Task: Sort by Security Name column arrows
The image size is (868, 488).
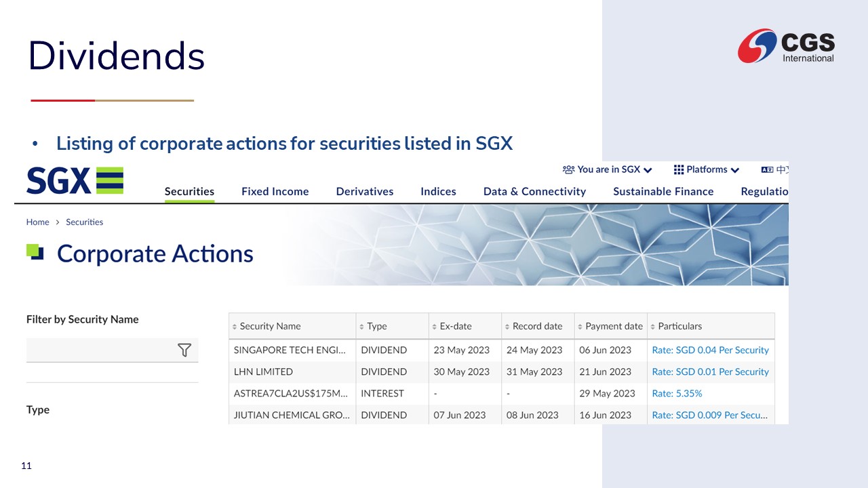Action: pos(235,327)
